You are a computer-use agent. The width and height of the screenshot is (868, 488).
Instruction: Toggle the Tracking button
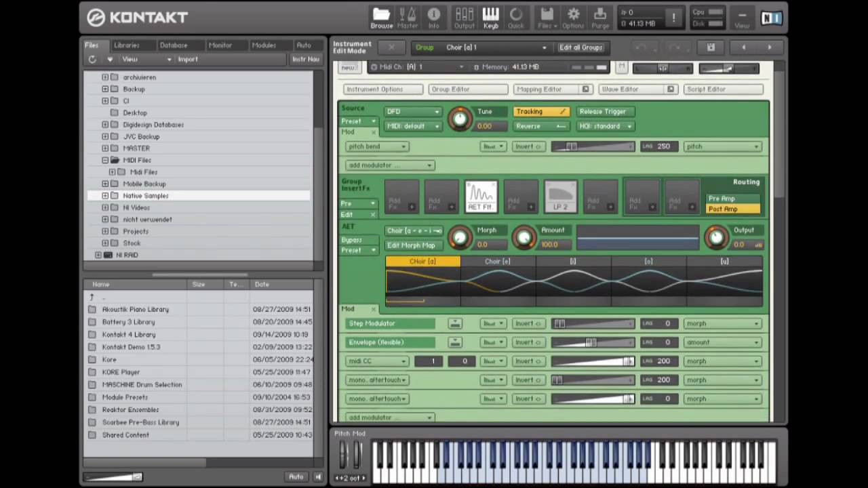(x=541, y=112)
